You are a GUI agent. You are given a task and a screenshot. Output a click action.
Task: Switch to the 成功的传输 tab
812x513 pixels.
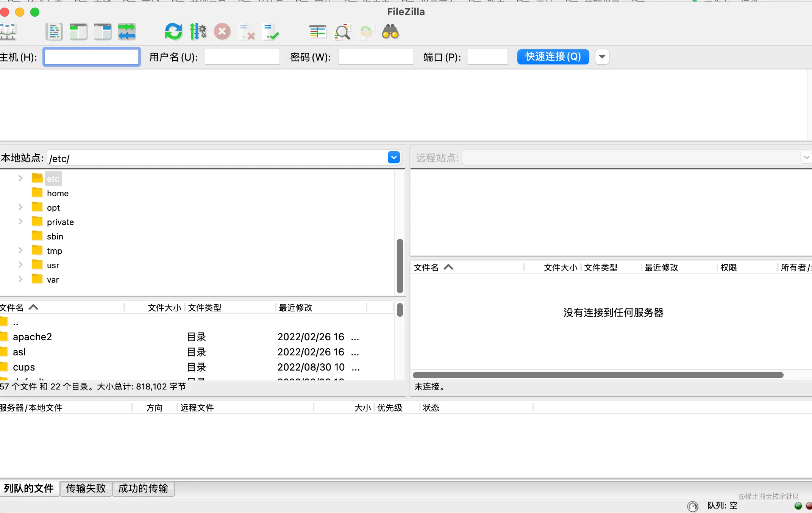point(143,488)
